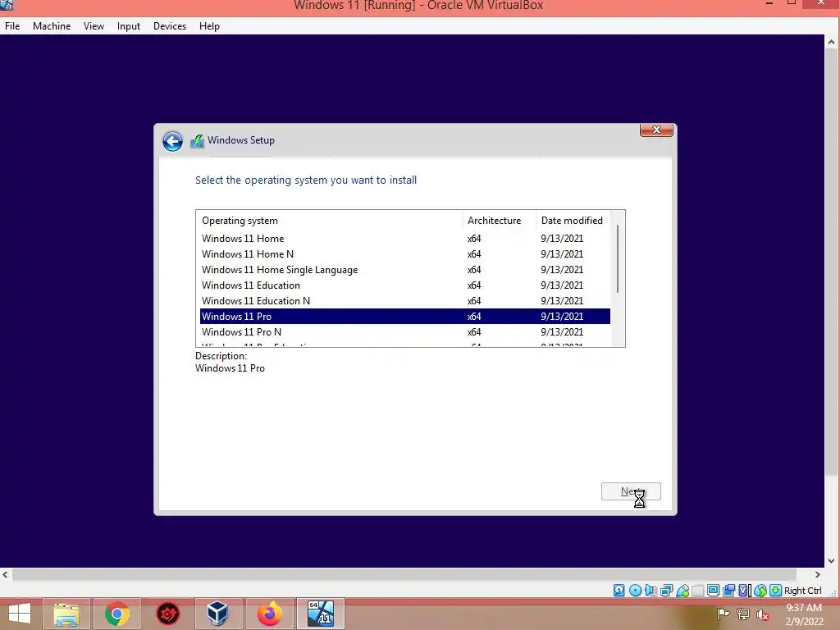Click the horizontal scrollbar right arrow
Viewport: 840px width, 630px height.
[x=818, y=574]
